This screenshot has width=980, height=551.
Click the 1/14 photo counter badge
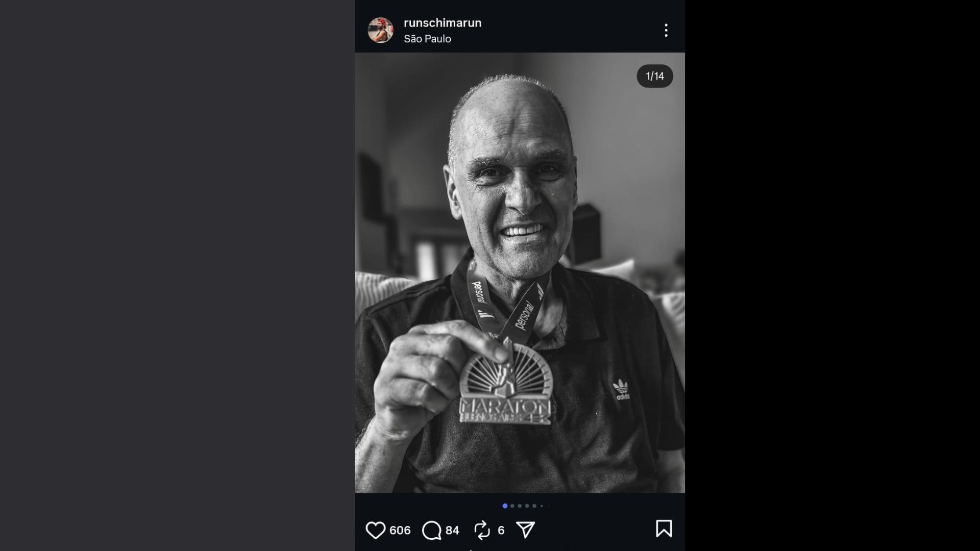pos(654,76)
